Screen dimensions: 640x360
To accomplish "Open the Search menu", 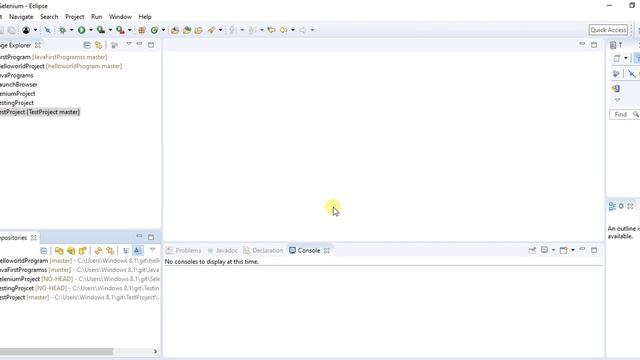I will pos(49,17).
